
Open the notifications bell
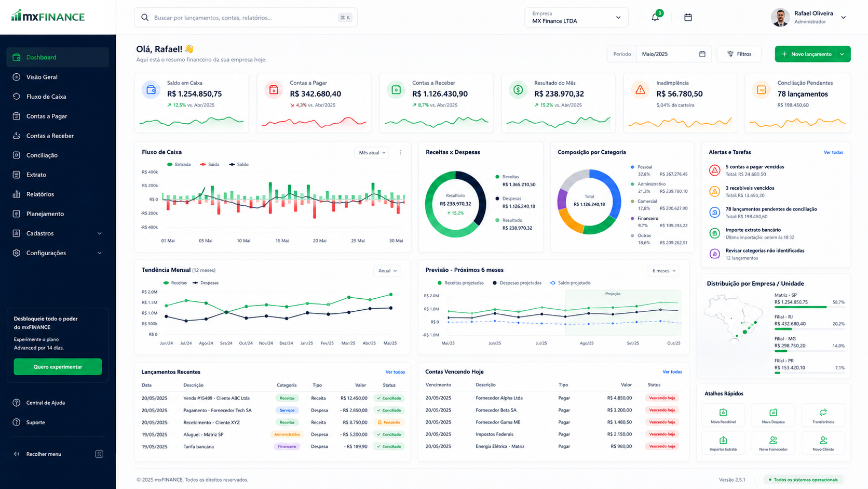tap(655, 17)
